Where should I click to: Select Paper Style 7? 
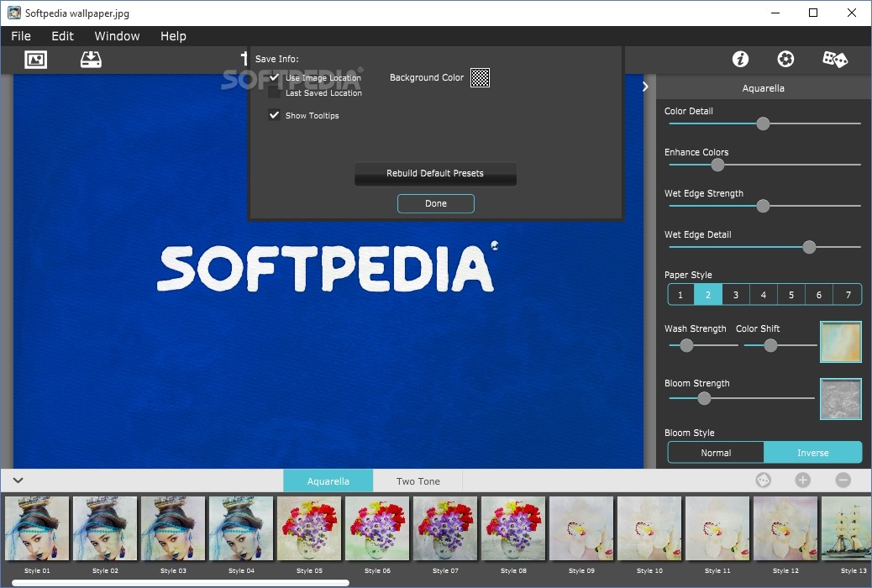[x=848, y=295]
